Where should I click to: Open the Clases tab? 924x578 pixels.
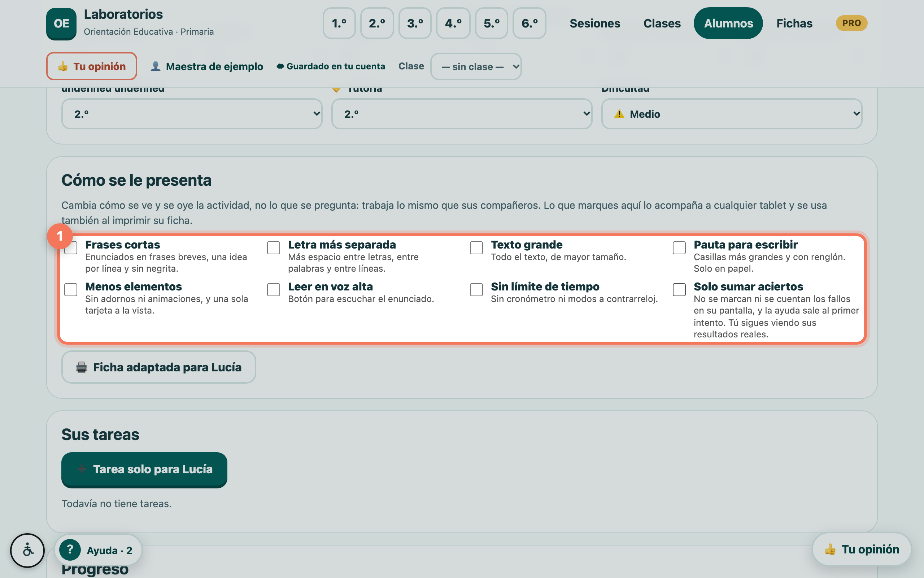pos(662,23)
